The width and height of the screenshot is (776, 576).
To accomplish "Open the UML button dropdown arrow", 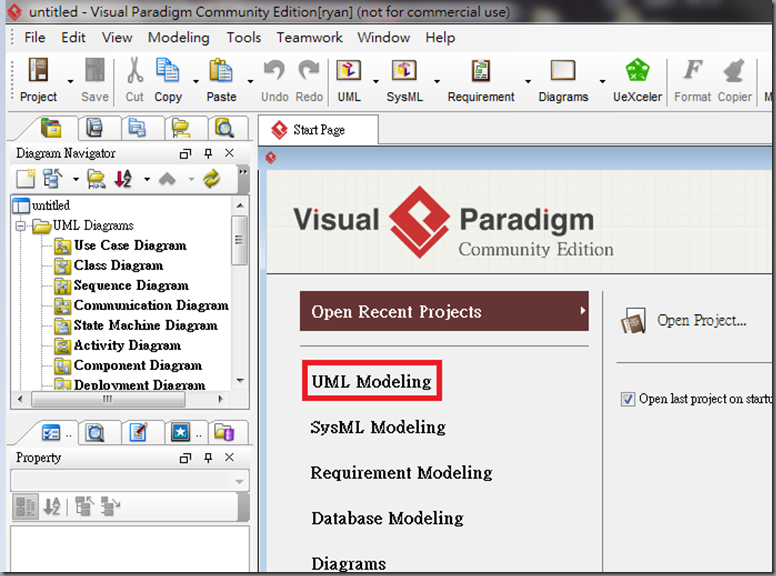I will [x=376, y=81].
